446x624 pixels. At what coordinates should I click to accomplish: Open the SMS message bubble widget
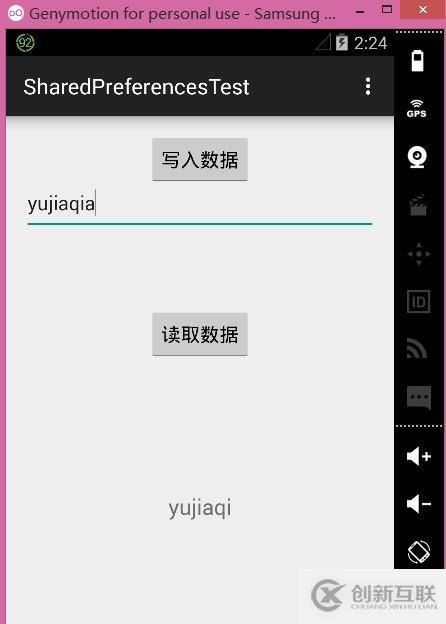pyautogui.click(x=419, y=397)
